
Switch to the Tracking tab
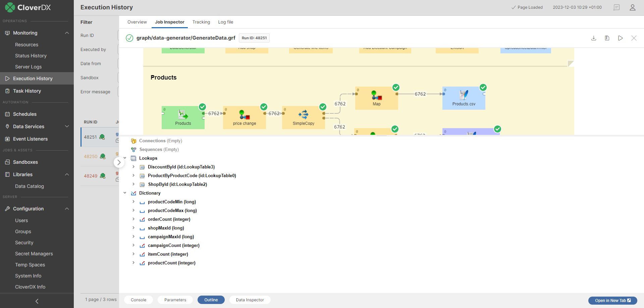201,22
